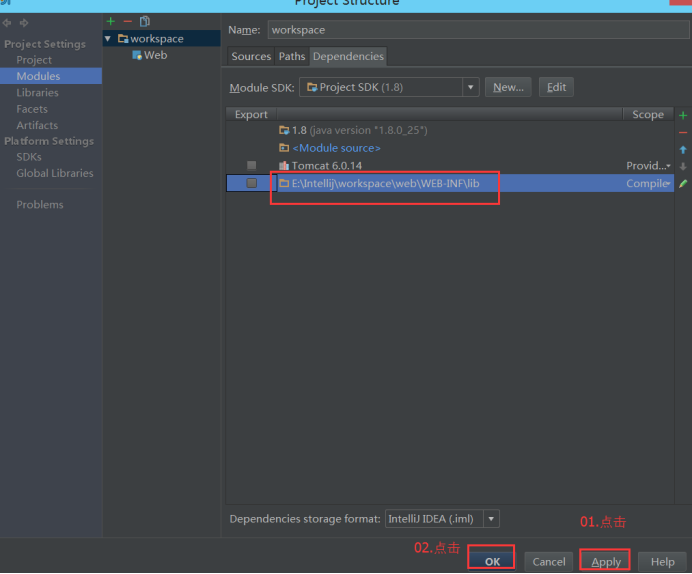
Task: Copy the selected module
Action: tap(145, 21)
